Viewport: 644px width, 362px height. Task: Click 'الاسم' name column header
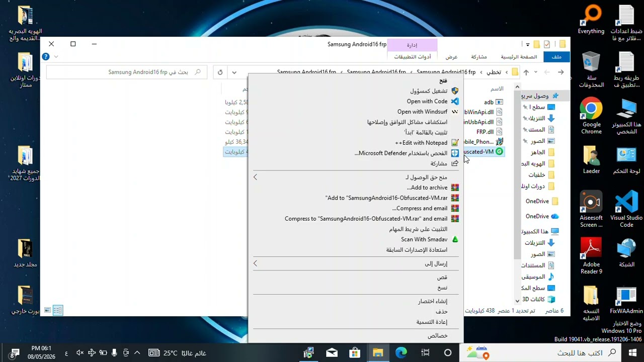click(x=497, y=89)
